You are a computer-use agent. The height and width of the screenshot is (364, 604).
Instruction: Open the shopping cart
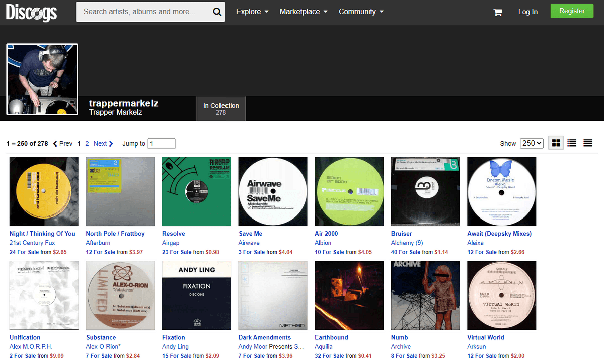[x=498, y=12]
